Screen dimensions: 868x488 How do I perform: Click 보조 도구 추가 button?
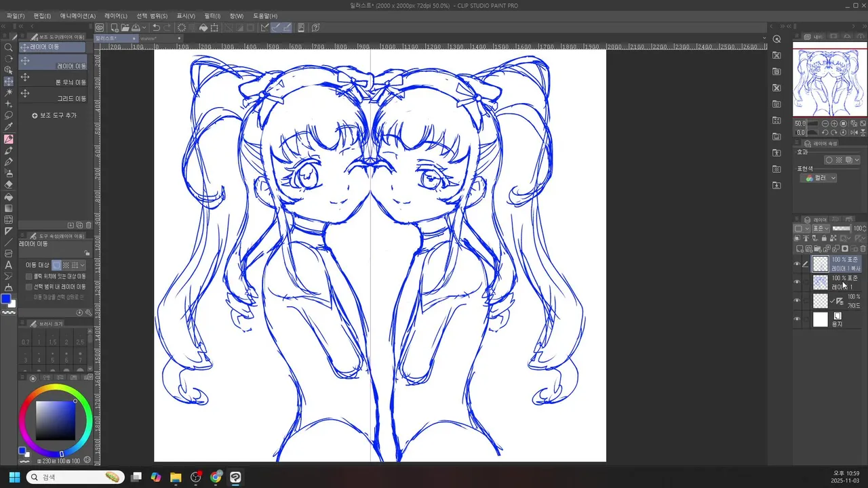click(54, 115)
